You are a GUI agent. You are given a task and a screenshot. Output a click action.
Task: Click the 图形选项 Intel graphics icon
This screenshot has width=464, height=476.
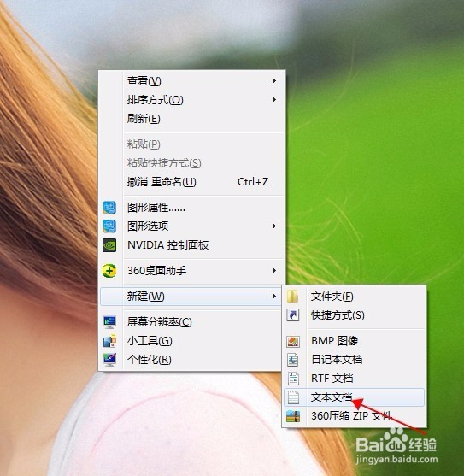pyautogui.click(x=109, y=226)
